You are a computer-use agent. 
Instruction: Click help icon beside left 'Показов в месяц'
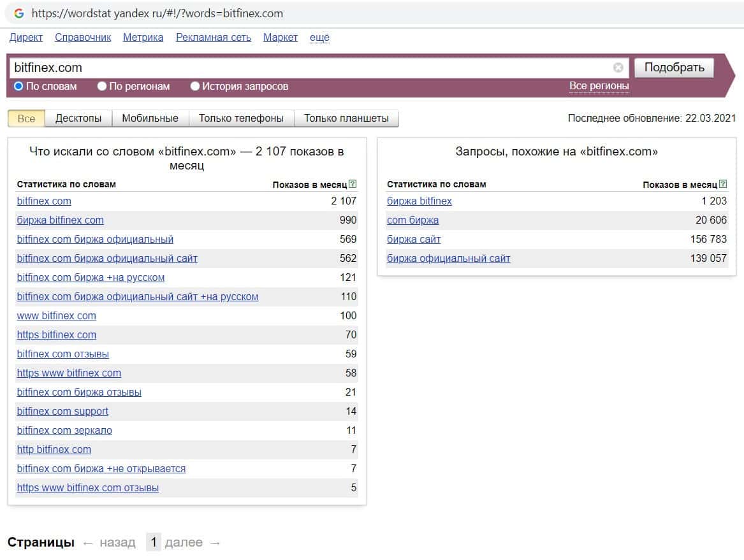[353, 185]
